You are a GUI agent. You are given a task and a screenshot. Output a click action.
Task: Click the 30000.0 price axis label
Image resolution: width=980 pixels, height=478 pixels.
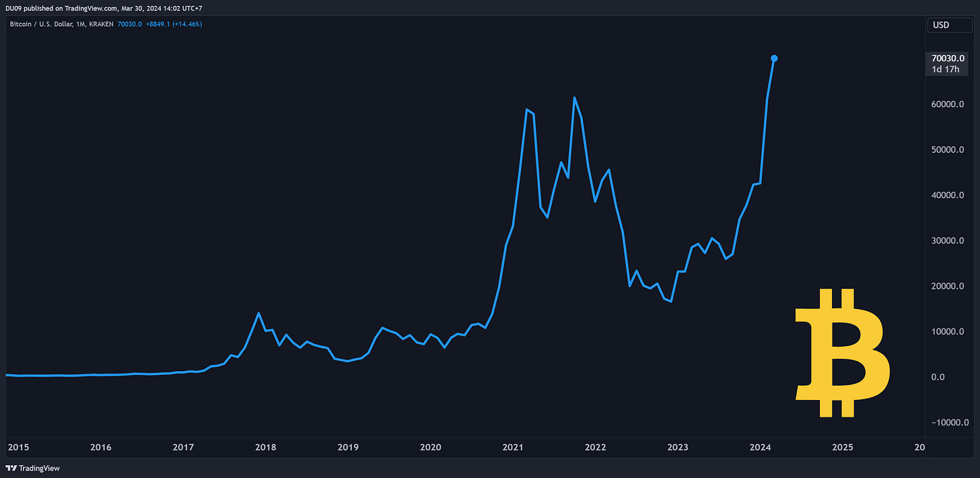click(949, 241)
